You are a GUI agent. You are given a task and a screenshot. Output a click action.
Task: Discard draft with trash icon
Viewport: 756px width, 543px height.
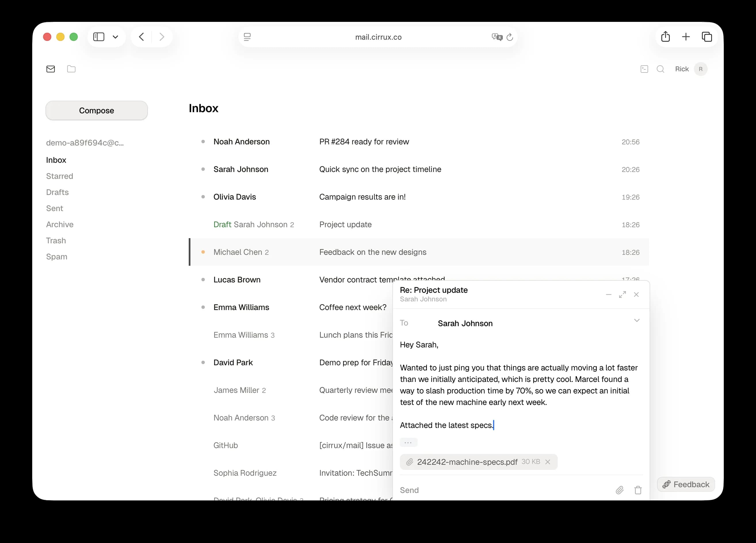click(x=638, y=490)
